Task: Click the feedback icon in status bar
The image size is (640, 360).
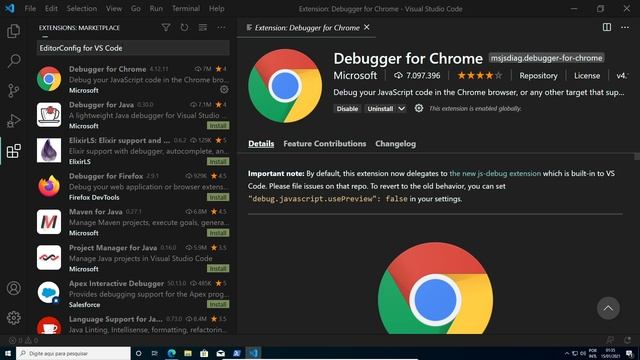Action: click(610, 340)
